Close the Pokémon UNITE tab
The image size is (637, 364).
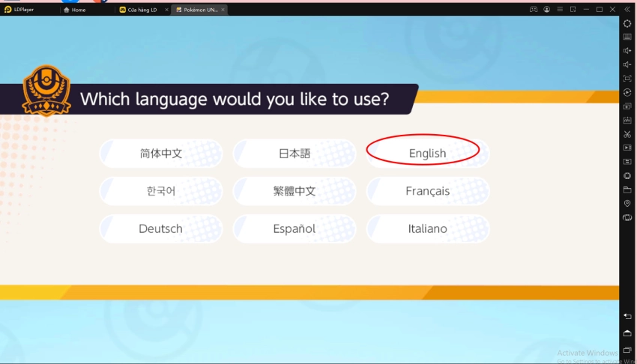tap(223, 10)
